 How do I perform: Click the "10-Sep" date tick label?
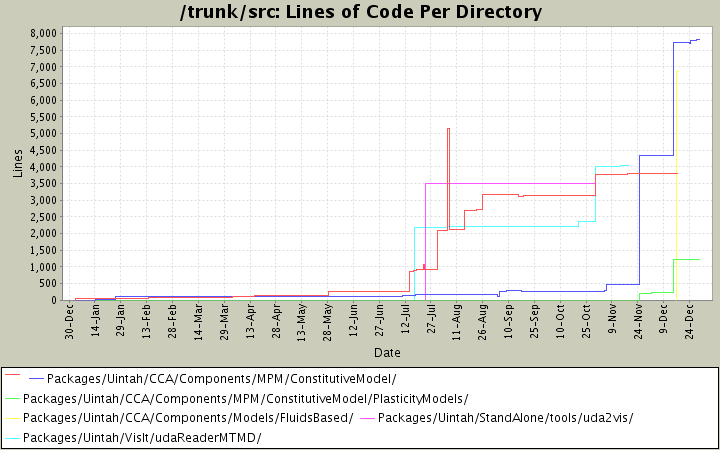pyautogui.click(x=508, y=321)
